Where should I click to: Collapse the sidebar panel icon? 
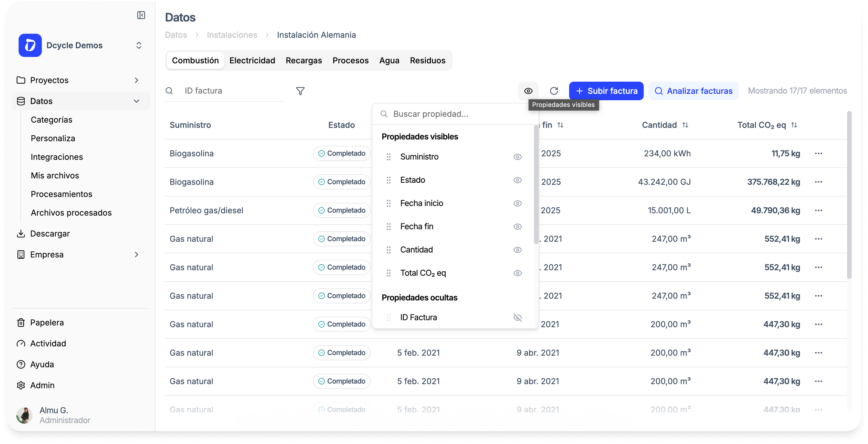click(141, 15)
